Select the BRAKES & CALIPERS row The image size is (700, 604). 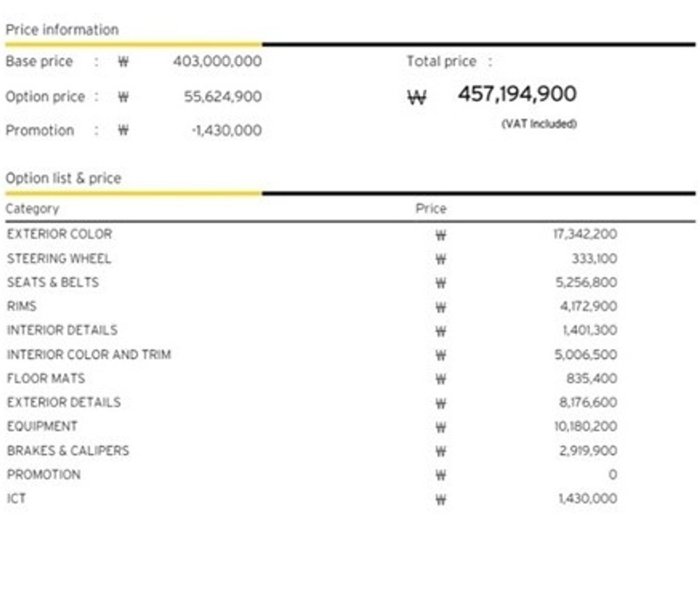click(312, 450)
